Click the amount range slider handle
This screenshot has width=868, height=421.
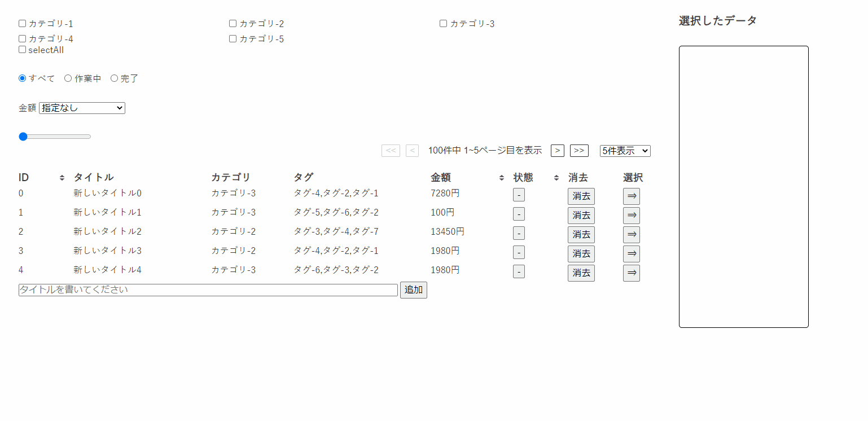pyautogui.click(x=23, y=137)
